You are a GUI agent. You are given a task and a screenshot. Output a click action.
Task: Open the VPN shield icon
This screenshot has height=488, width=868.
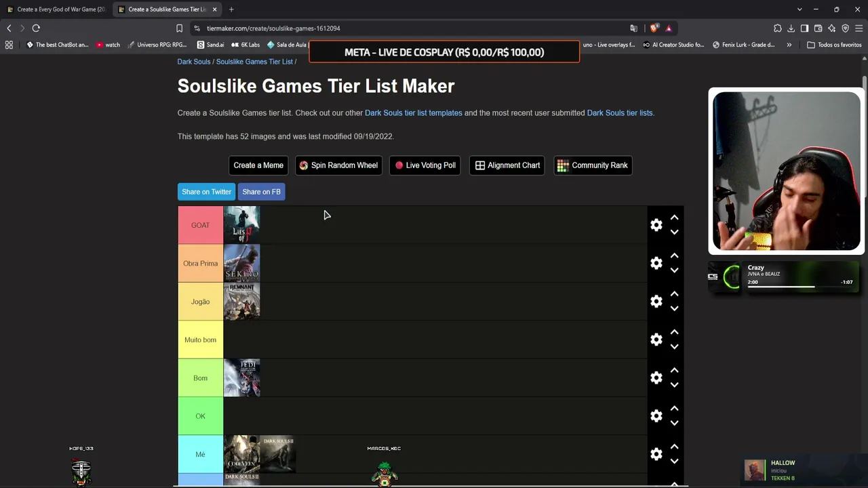[x=845, y=28]
